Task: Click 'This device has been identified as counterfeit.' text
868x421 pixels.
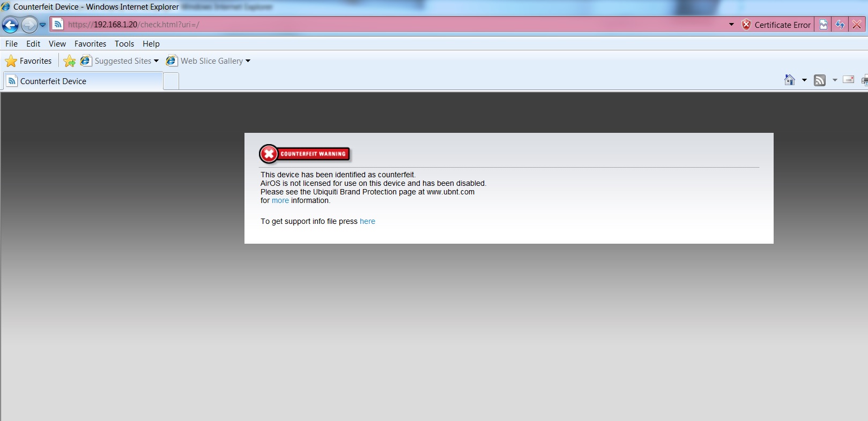Action: [338, 175]
